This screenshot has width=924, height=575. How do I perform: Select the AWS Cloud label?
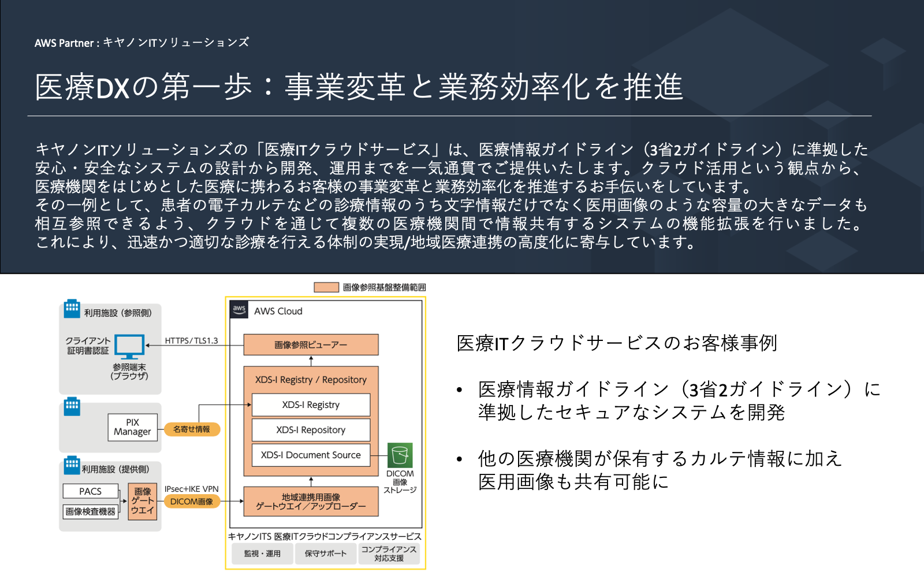(278, 311)
